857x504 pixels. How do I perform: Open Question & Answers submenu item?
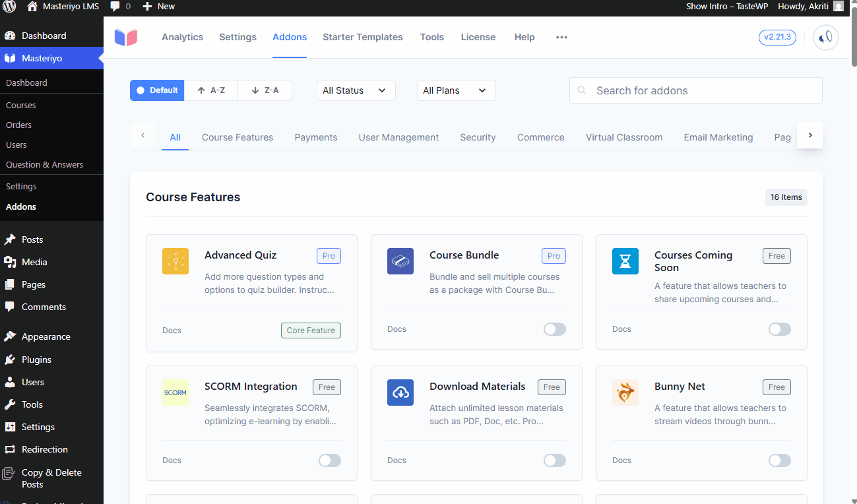tap(45, 164)
